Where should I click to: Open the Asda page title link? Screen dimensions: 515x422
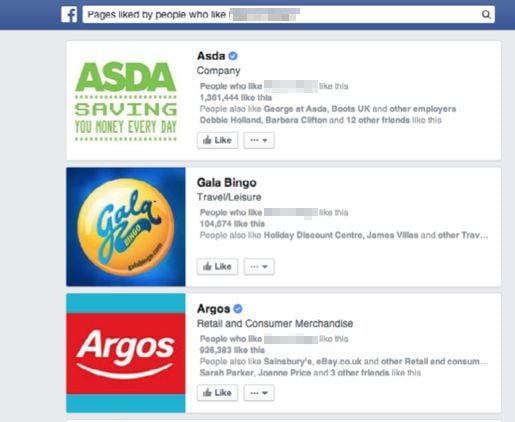click(x=211, y=56)
